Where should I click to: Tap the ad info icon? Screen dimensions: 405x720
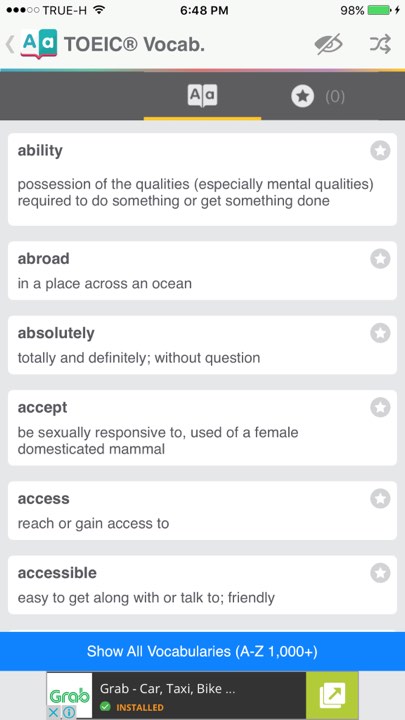69,713
